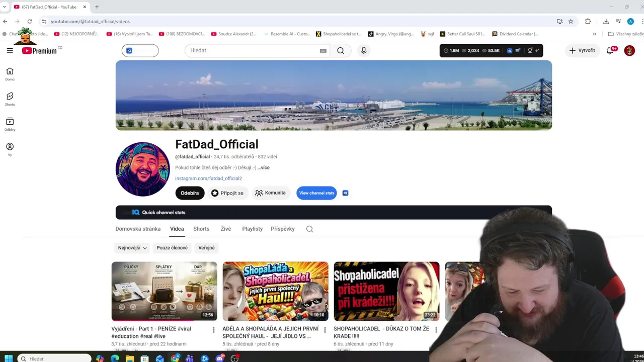Click the YouTube Premium logo
This screenshot has height=362, width=644.
[39, 51]
